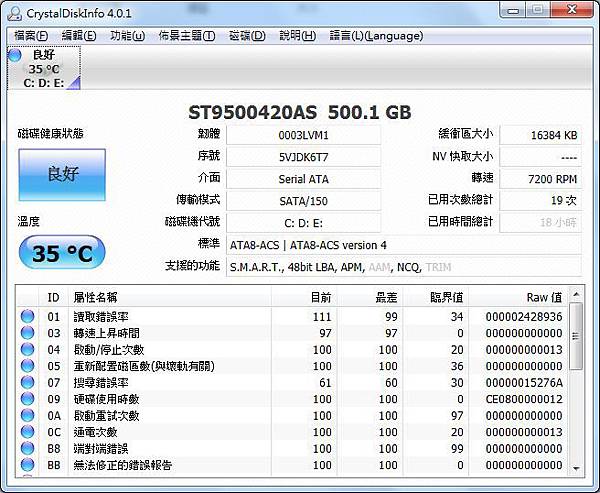The height and width of the screenshot is (493, 600).
Task: Click the 臨界值 column header
Action: 436,297
